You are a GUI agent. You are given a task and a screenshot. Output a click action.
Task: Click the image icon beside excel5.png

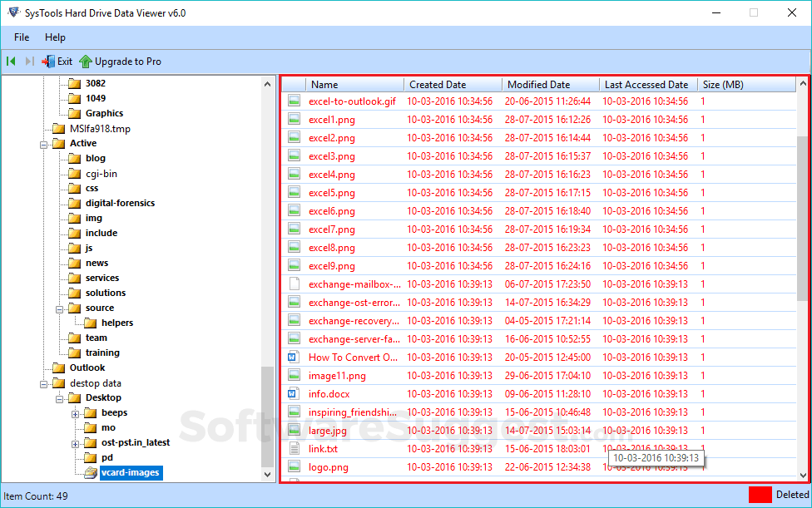point(295,192)
